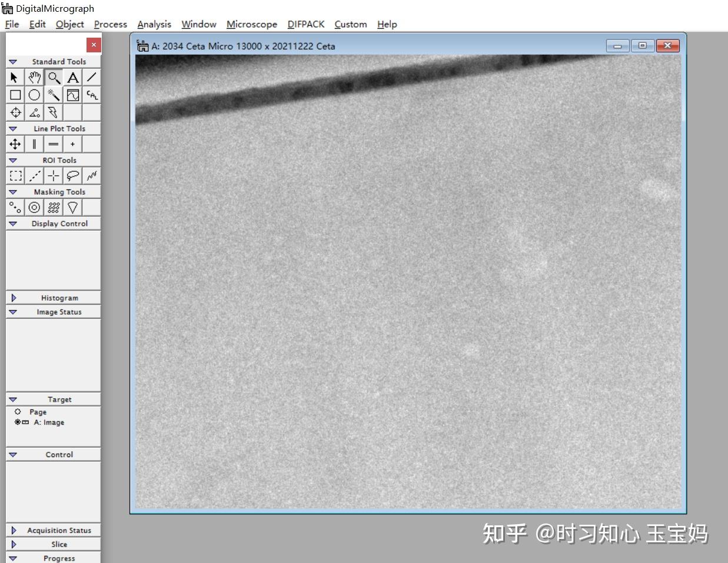728x563 pixels.
Task: Select the Page radio button under Target
Action: [x=18, y=412]
